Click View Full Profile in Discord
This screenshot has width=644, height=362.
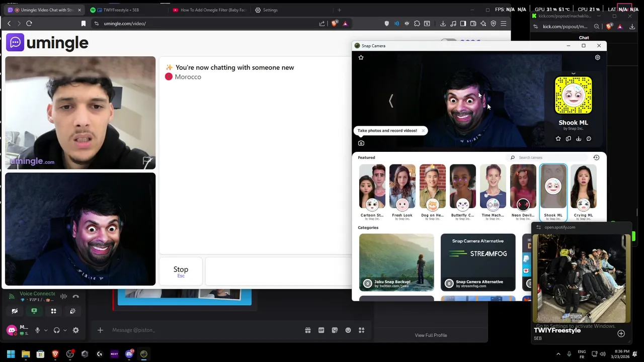(x=431, y=335)
